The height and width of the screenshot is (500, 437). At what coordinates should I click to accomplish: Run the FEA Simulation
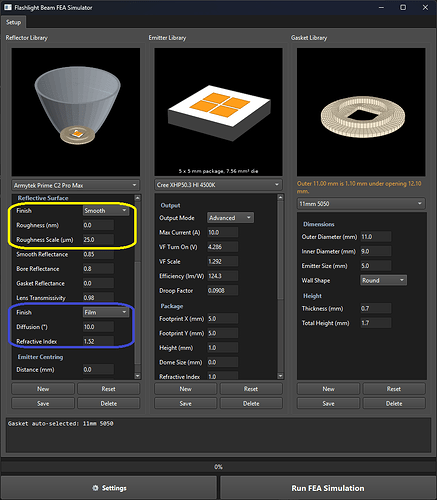(328, 488)
